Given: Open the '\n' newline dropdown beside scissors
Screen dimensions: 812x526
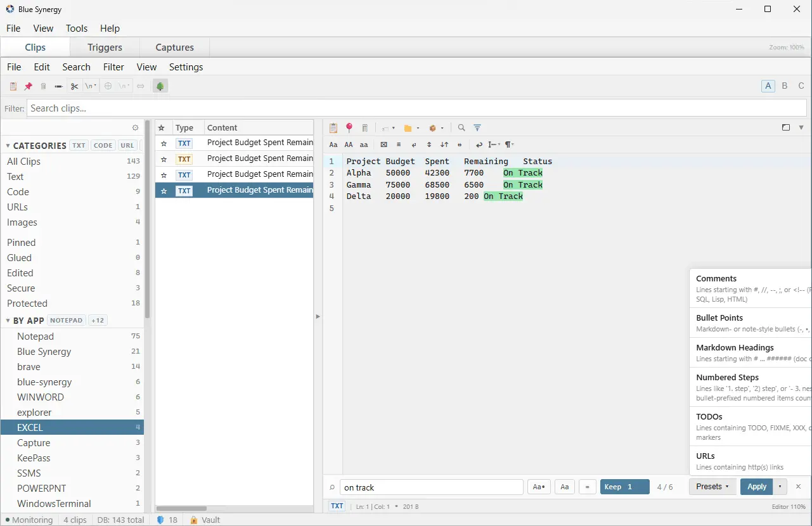Looking at the screenshot, I should (91, 86).
